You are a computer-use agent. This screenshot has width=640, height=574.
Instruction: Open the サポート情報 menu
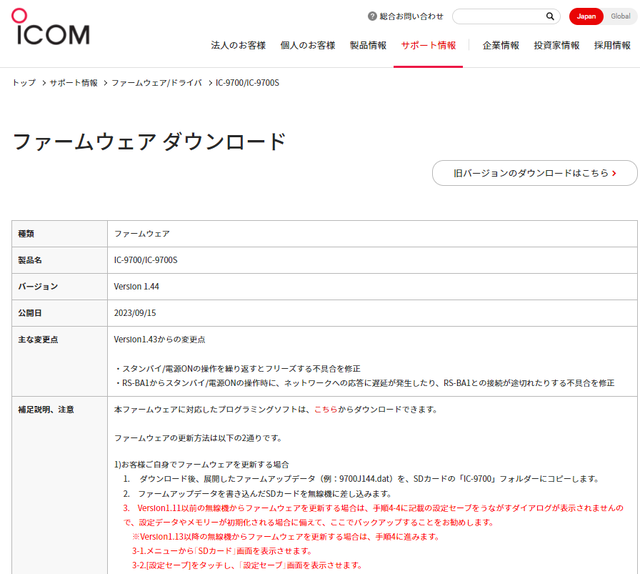click(x=428, y=45)
